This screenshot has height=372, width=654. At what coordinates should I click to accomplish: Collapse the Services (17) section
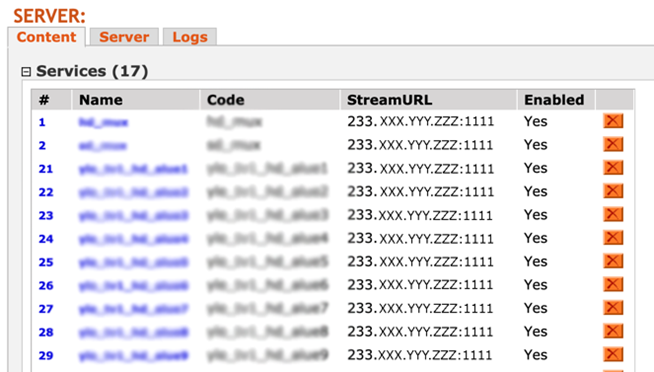pyautogui.click(x=26, y=72)
